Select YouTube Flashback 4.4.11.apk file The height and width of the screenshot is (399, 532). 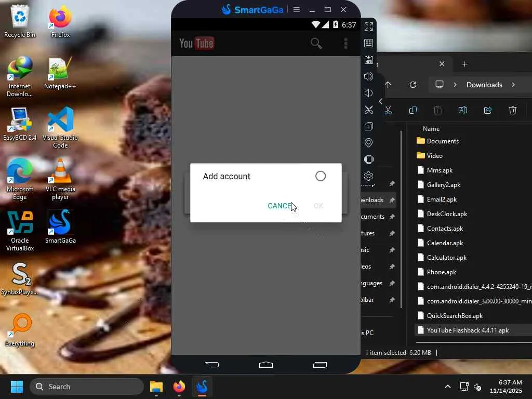467,330
